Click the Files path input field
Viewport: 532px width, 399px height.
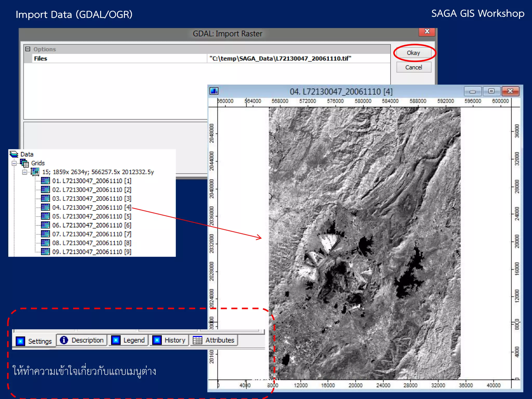tap(299, 58)
